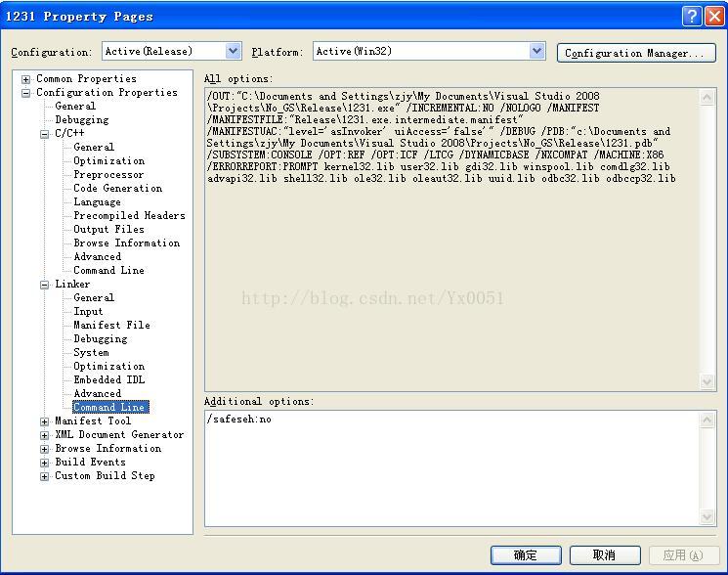Collapse Configuration Properties node

[x=26, y=93]
